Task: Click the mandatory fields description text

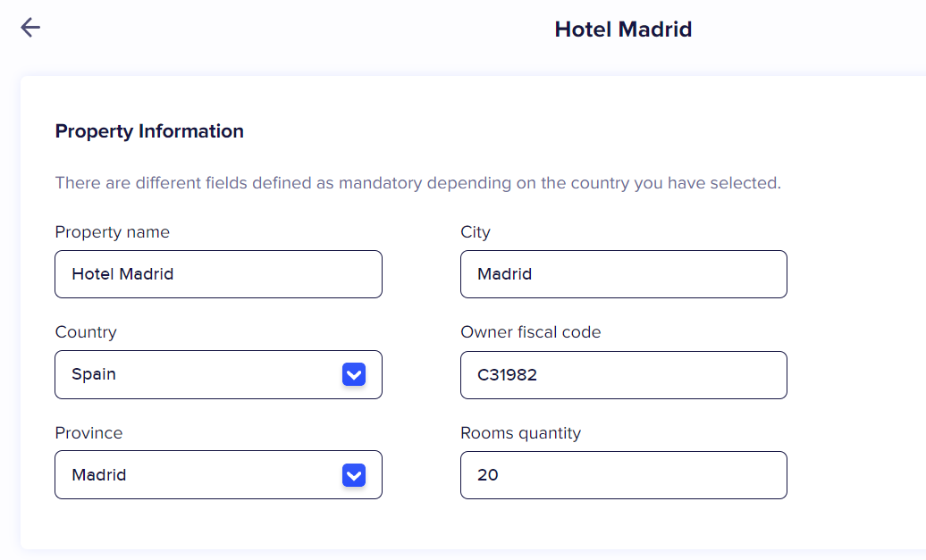Action: point(417,183)
